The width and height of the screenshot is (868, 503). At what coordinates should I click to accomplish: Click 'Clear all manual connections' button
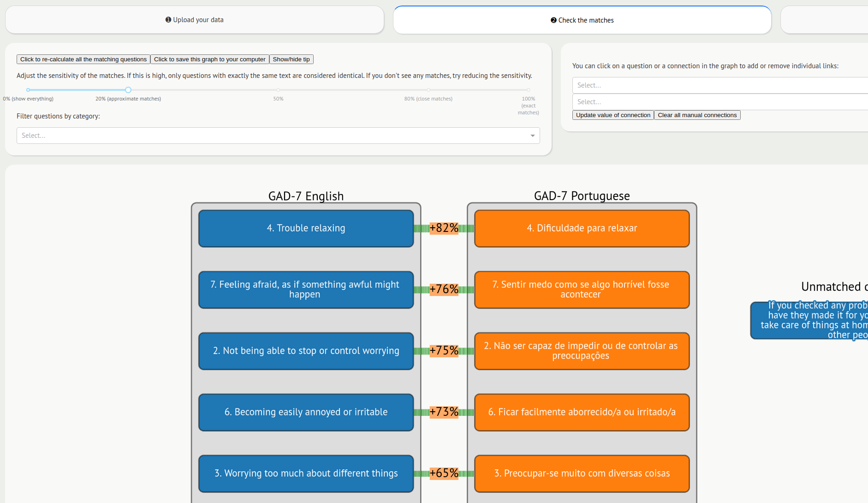coord(697,115)
